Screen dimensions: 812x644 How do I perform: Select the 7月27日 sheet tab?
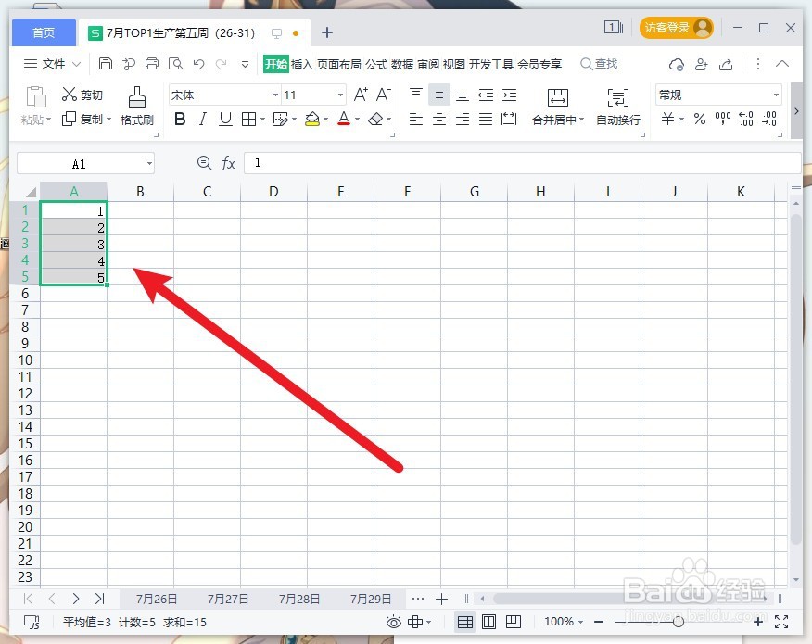pos(227,599)
